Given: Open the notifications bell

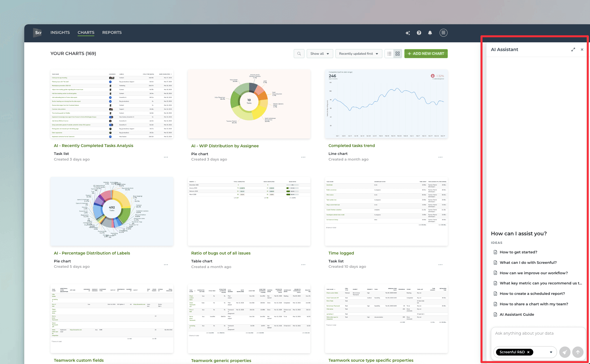Looking at the screenshot, I should point(430,33).
